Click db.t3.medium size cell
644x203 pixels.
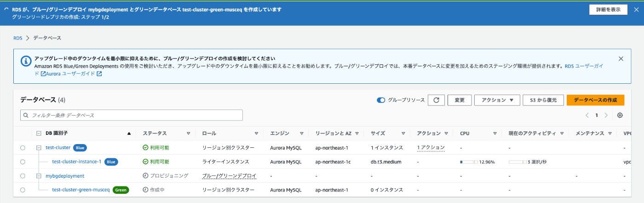tap(387, 162)
